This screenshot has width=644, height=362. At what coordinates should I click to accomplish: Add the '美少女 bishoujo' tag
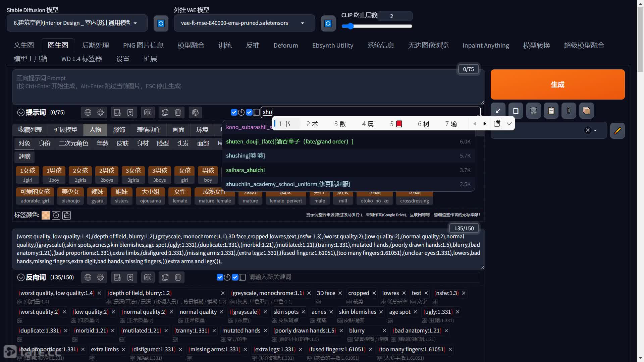coord(70,196)
